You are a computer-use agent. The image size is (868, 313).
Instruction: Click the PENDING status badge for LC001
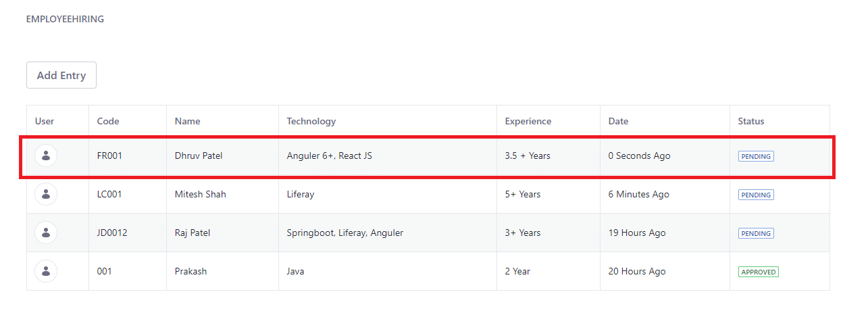[x=756, y=195]
